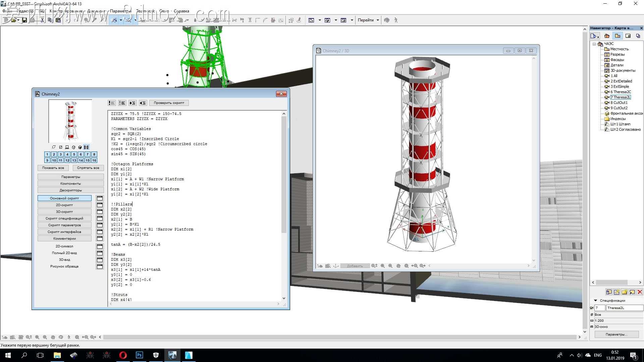Select the film strip preview picture icon
644x362 pixels.
point(86,147)
